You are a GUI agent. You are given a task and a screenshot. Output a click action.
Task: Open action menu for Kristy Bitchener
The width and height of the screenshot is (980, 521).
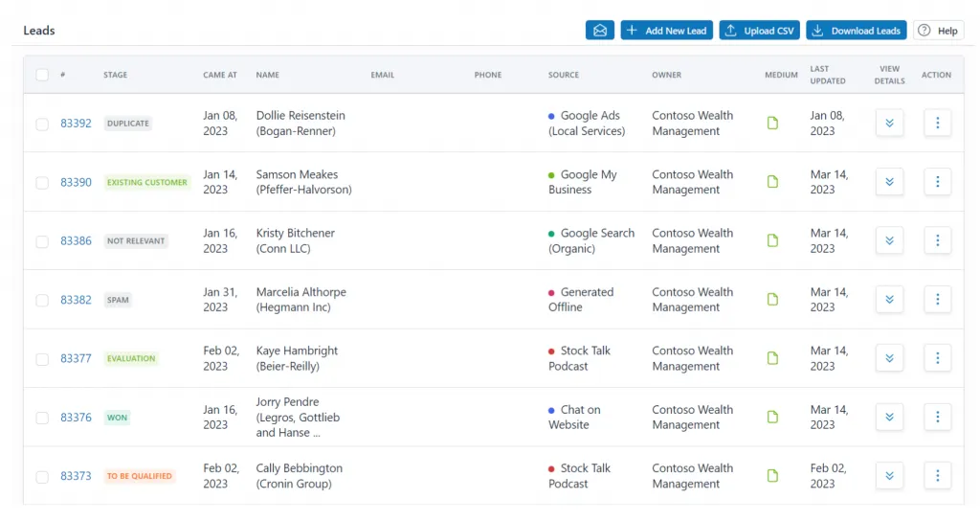pyautogui.click(x=938, y=240)
